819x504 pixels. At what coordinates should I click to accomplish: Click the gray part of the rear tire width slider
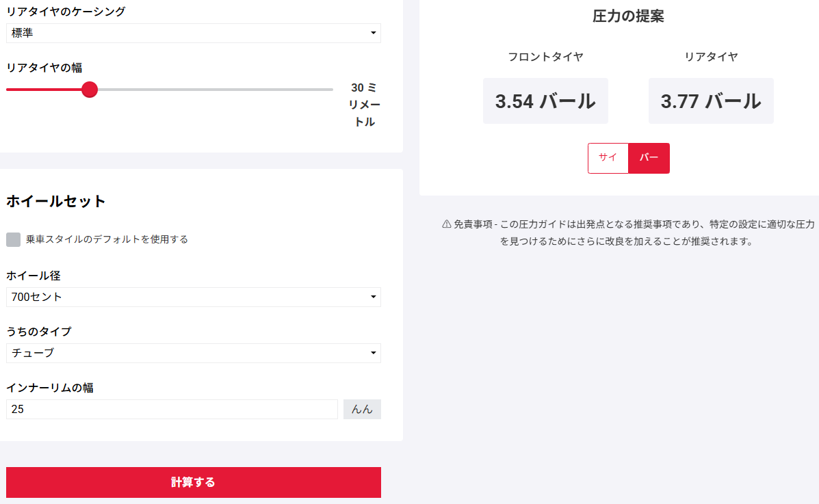pyautogui.click(x=216, y=90)
